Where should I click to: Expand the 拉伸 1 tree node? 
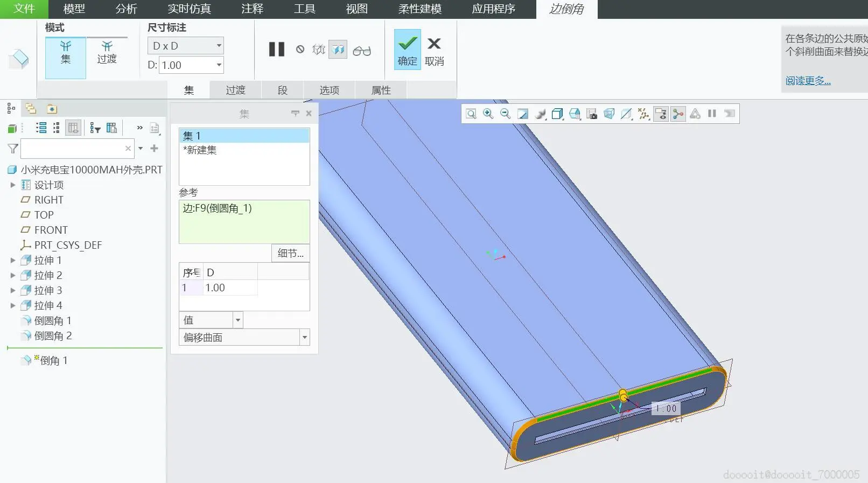(13, 260)
